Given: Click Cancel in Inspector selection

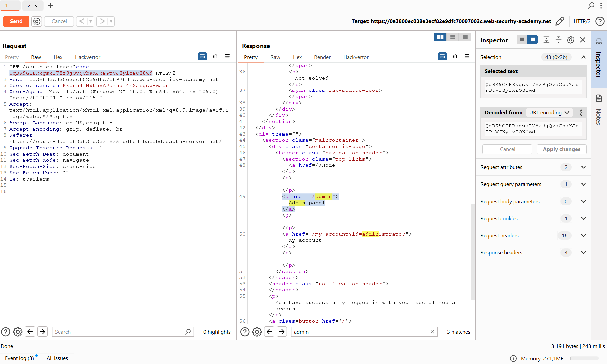Looking at the screenshot, I should 507,149.
